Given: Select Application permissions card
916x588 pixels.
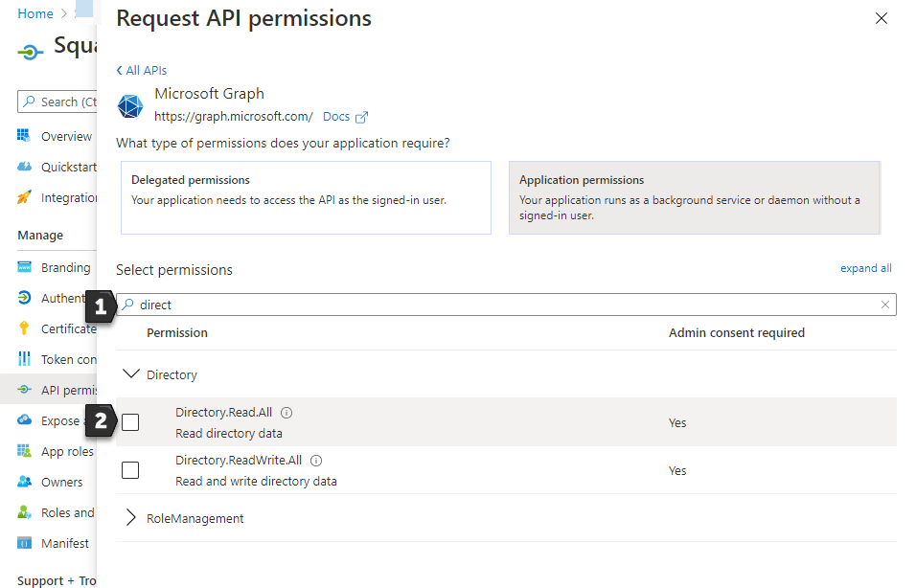Looking at the screenshot, I should click(695, 198).
